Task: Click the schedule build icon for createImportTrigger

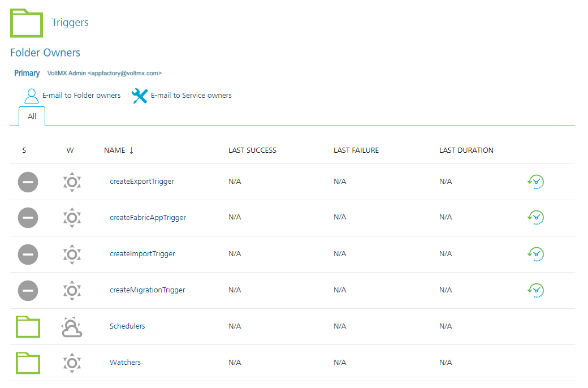Action: coord(535,254)
